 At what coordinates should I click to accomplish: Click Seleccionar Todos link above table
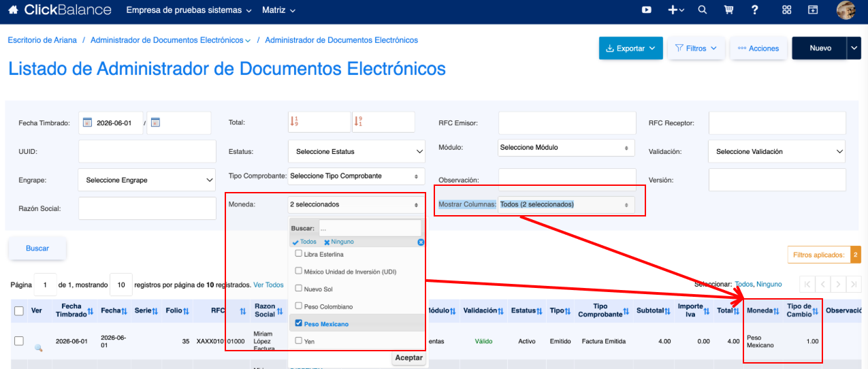pyautogui.click(x=744, y=284)
